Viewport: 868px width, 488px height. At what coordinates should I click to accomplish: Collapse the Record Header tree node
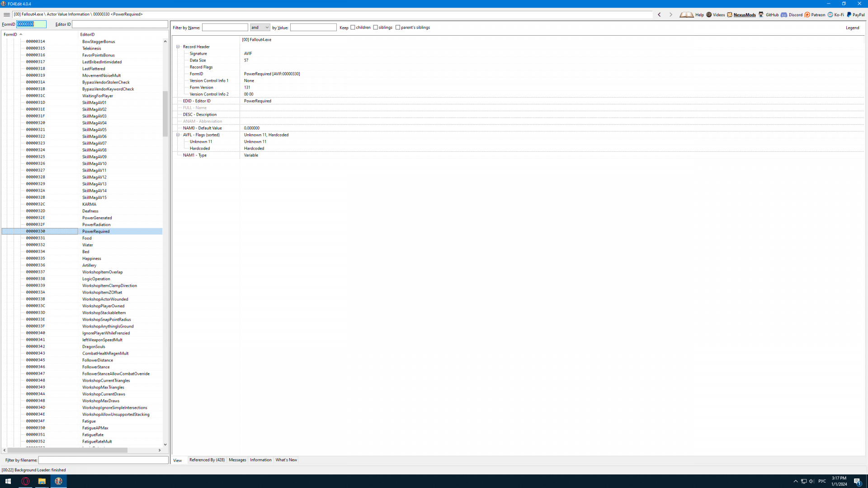(178, 47)
